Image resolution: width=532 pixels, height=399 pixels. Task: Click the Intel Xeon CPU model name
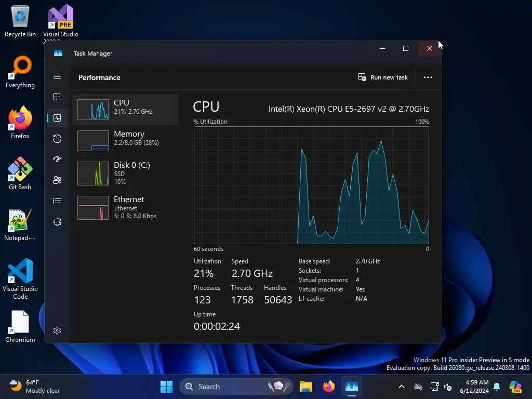click(x=349, y=109)
